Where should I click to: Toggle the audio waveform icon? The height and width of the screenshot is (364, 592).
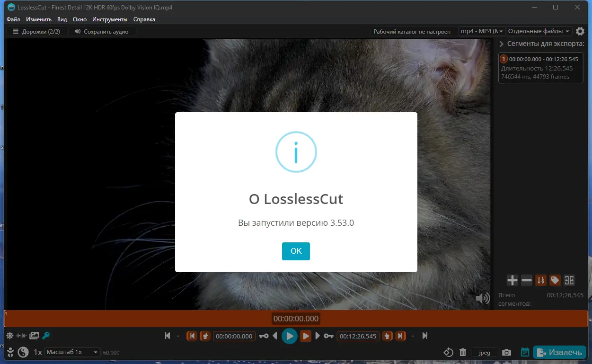click(x=22, y=336)
